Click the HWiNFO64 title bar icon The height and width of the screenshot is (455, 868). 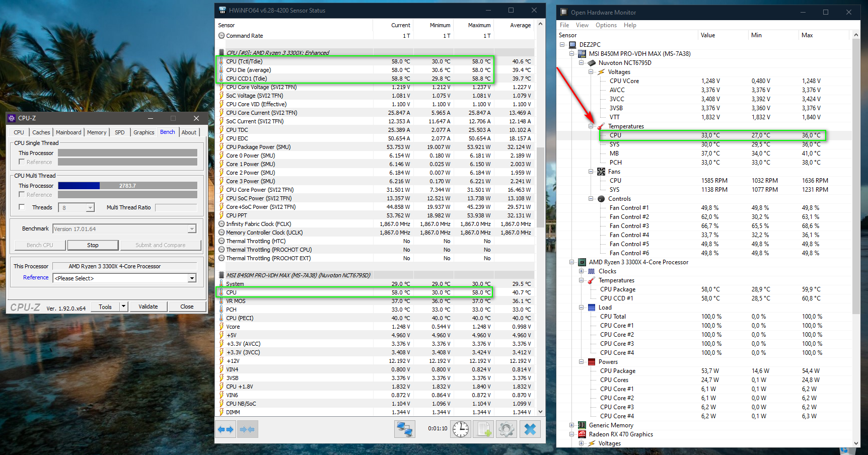[x=223, y=10]
